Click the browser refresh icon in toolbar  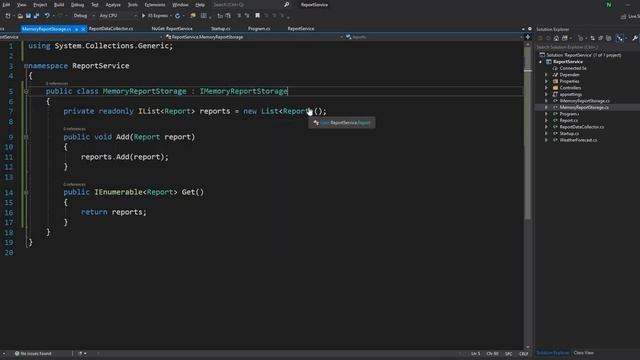[178, 16]
